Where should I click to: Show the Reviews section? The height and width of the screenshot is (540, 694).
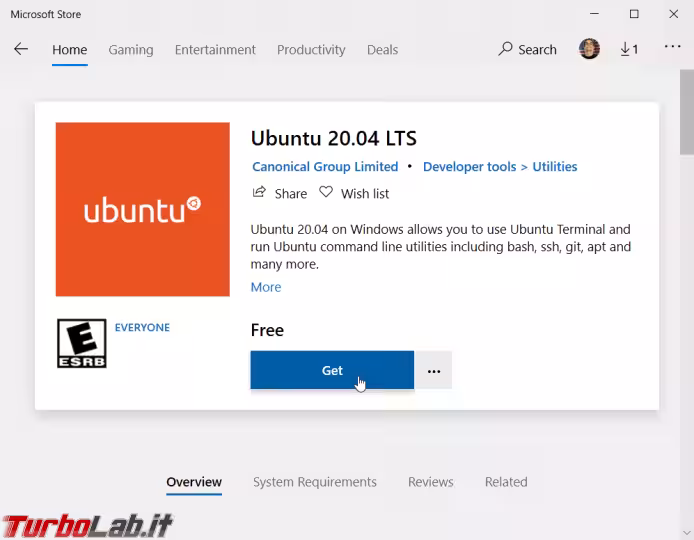coord(431,482)
